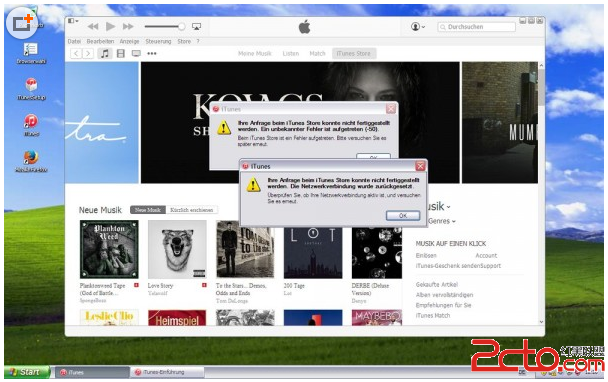Image resolution: width=608 pixels, height=382 pixels.
Task: Switch to iTunes taskbar button
Action: click(92, 372)
